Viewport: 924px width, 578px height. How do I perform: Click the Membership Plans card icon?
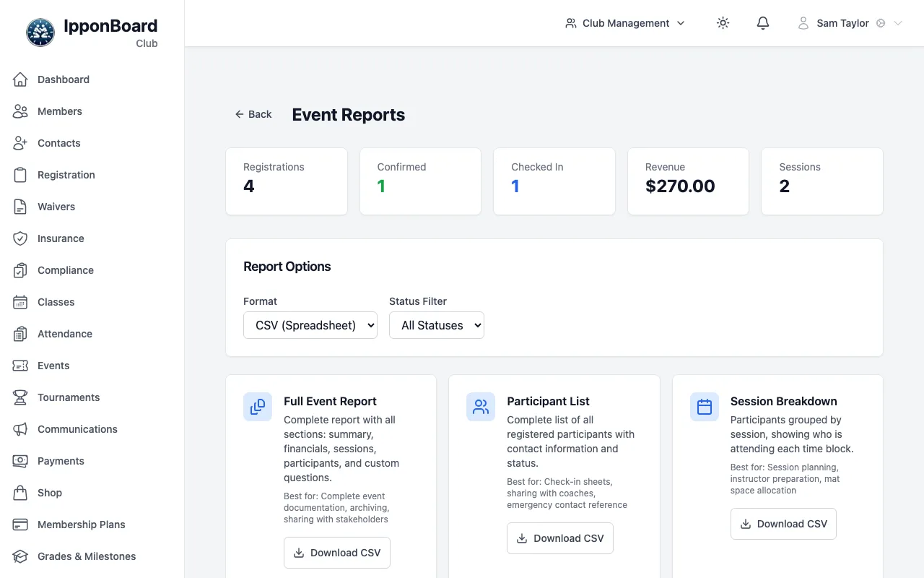(20, 525)
